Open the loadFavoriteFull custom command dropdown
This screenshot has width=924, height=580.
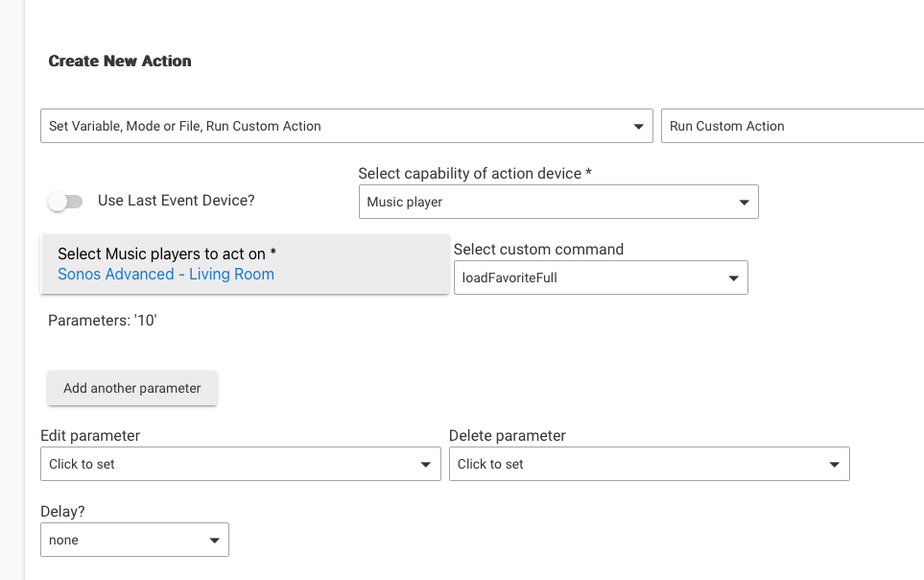(590, 278)
